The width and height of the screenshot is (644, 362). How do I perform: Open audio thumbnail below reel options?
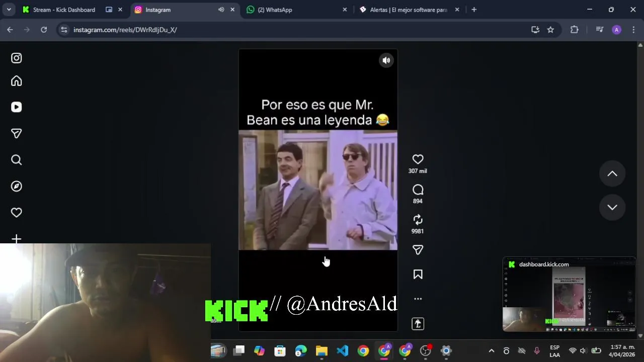pos(418,324)
